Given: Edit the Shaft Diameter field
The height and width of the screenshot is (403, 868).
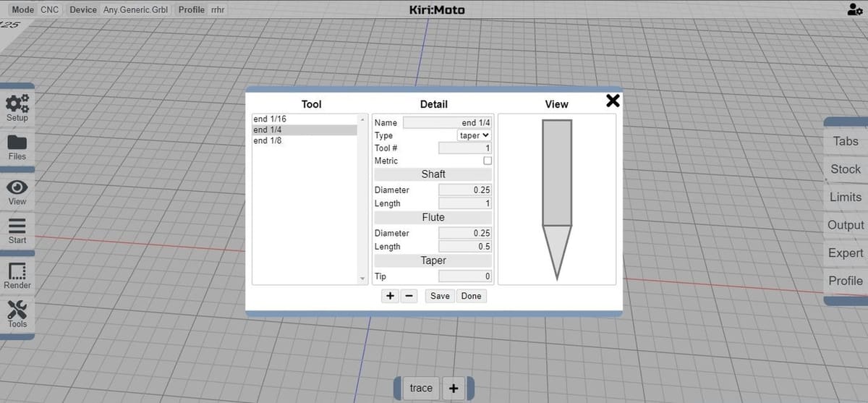Looking at the screenshot, I should 465,190.
